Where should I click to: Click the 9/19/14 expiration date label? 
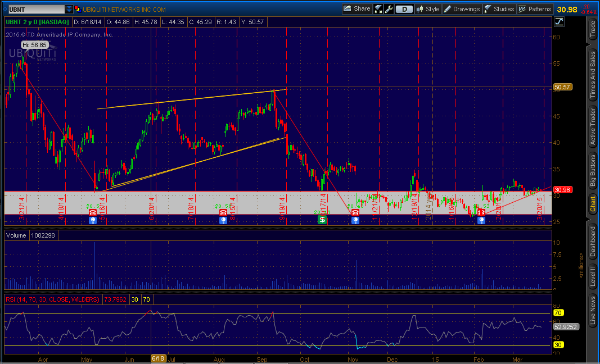(282, 208)
